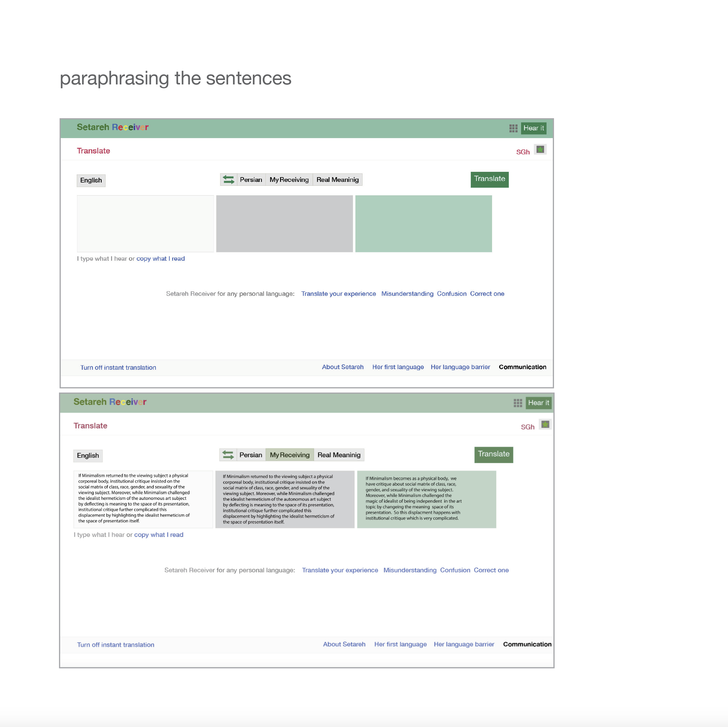Click green star icon beside top SGh
The image size is (728, 727).
[x=540, y=150]
